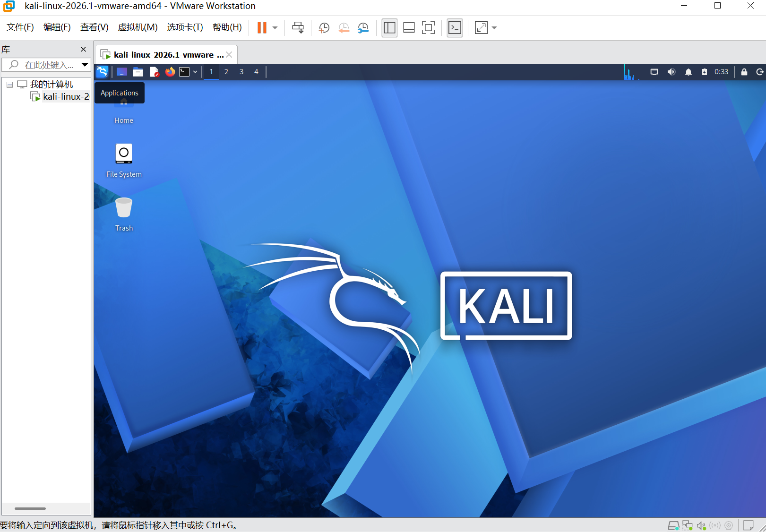Click the 0:33 clock in Kali panel
This screenshot has width=766, height=532.
(722, 72)
